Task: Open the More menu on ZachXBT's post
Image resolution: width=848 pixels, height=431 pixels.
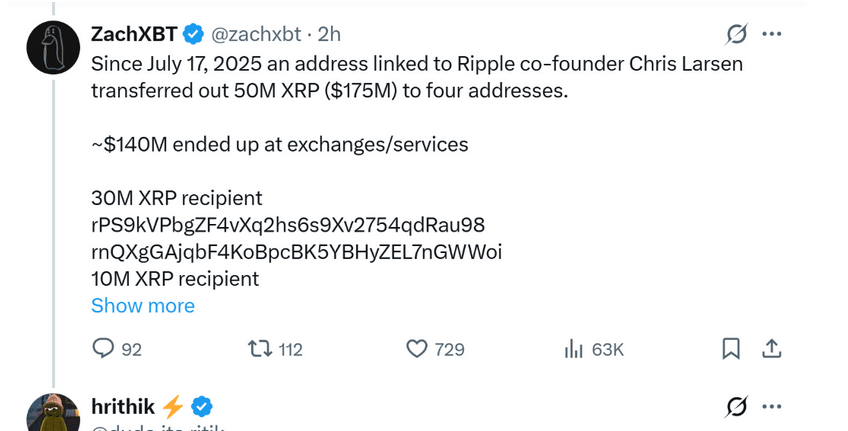Action: pyautogui.click(x=772, y=34)
